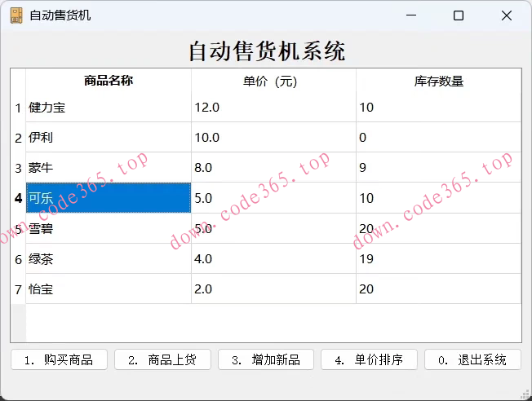Screen dimensions: 532x401
Task: Click stock cell 10 in 健力宝 row
Action: [x=439, y=107]
